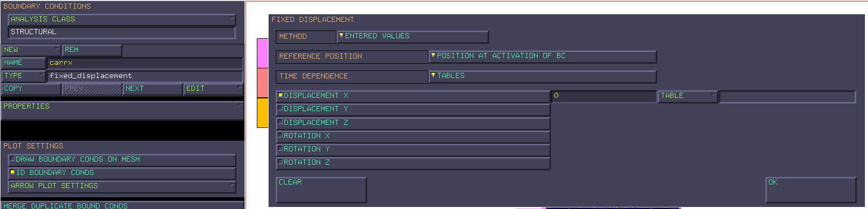
Task: Click the REM button
Action: tap(92, 50)
